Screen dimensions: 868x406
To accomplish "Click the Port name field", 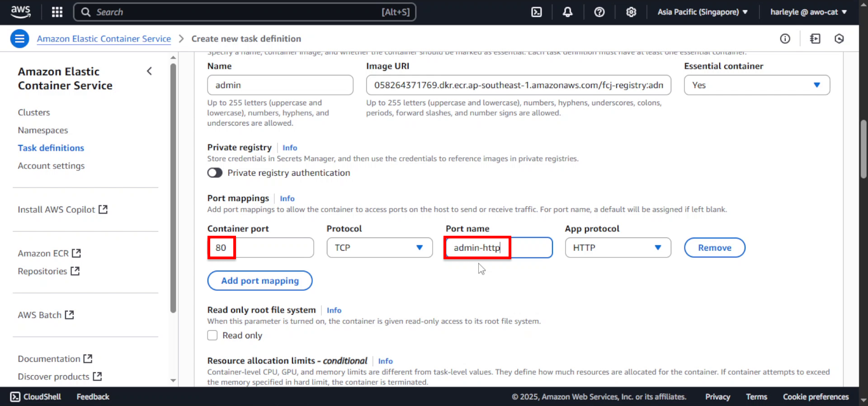I will click(499, 247).
